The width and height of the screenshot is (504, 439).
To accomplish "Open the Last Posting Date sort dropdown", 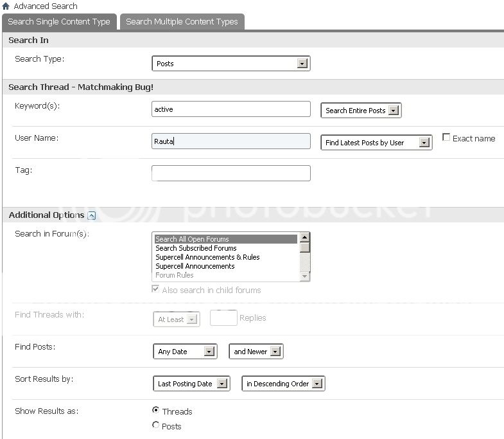I will pos(191,384).
